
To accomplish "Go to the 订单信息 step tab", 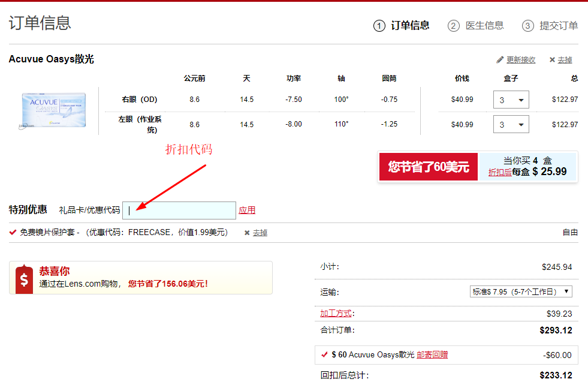I will (x=410, y=26).
